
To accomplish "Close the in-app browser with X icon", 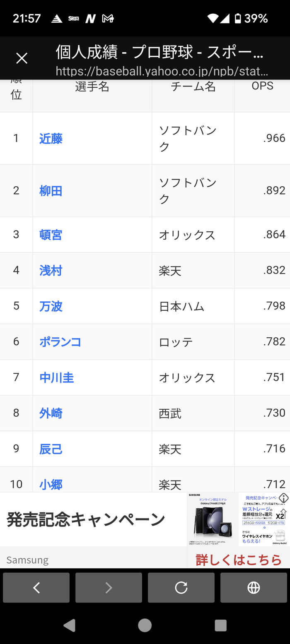I will 22,58.
